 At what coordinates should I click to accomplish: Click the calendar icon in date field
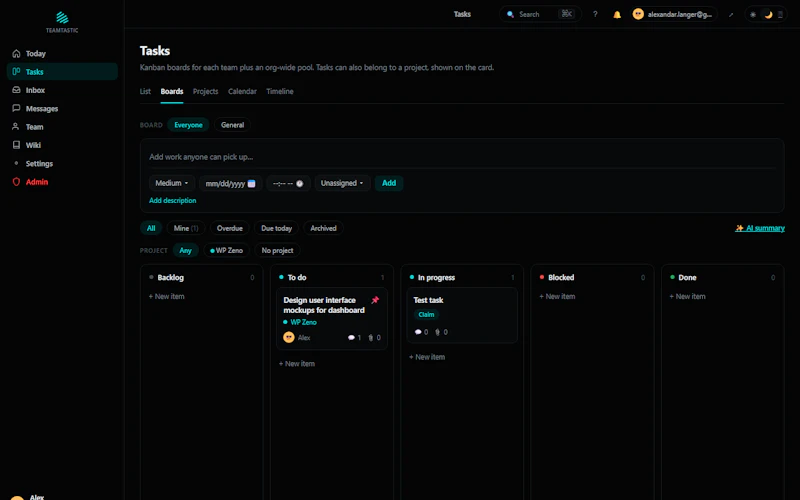(x=252, y=184)
